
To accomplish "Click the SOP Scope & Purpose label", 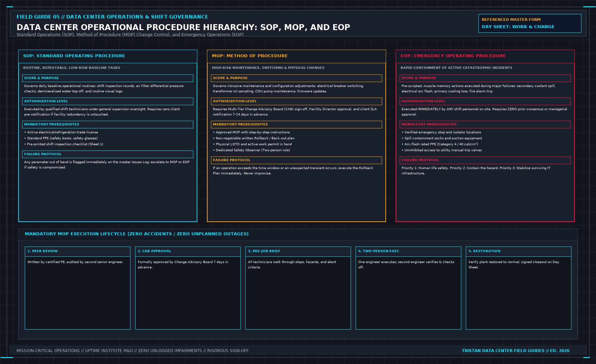I will [x=108, y=78].
